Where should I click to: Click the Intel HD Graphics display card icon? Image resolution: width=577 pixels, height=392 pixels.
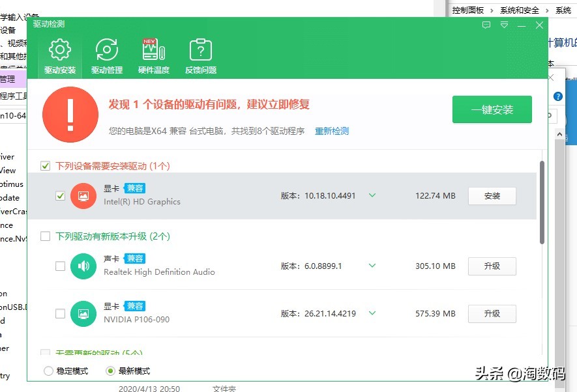pos(83,196)
